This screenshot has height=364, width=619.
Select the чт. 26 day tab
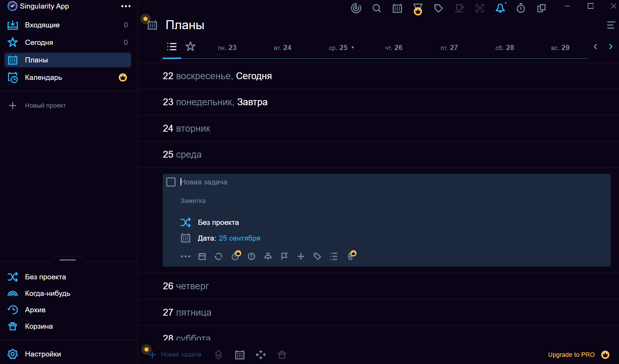point(394,48)
